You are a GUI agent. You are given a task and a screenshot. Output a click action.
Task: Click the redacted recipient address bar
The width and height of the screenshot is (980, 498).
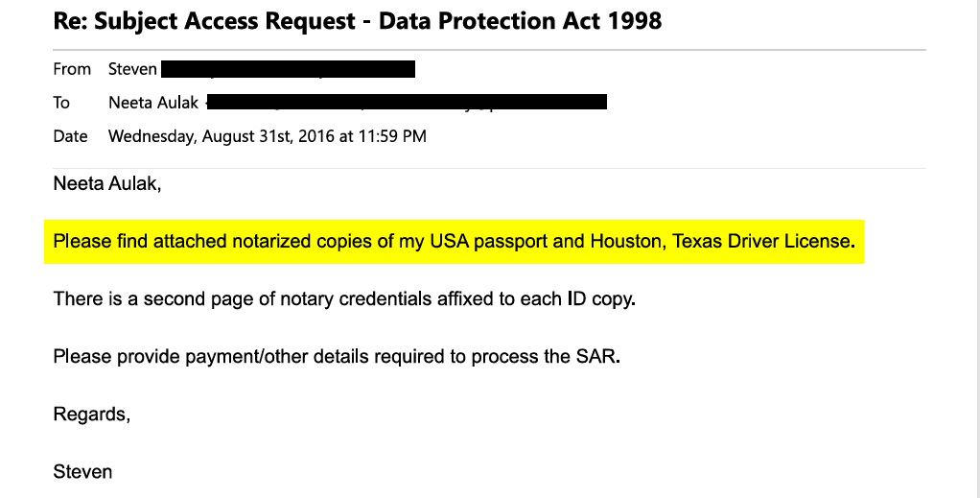(x=407, y=102)
